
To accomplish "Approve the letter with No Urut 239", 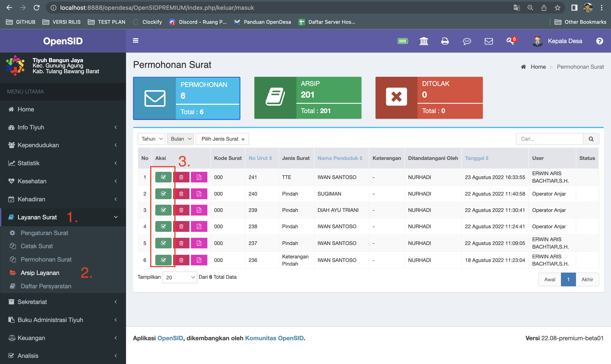I will 163,210.
